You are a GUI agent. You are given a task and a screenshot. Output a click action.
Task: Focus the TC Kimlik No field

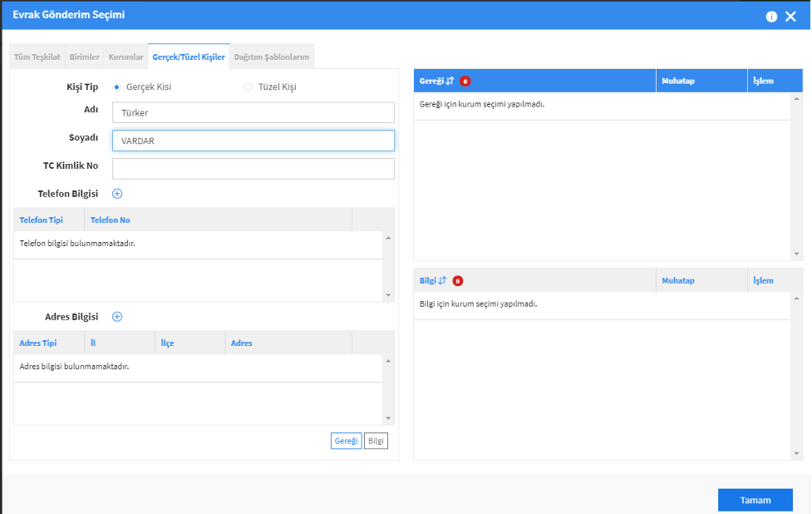tap(253, 169)
